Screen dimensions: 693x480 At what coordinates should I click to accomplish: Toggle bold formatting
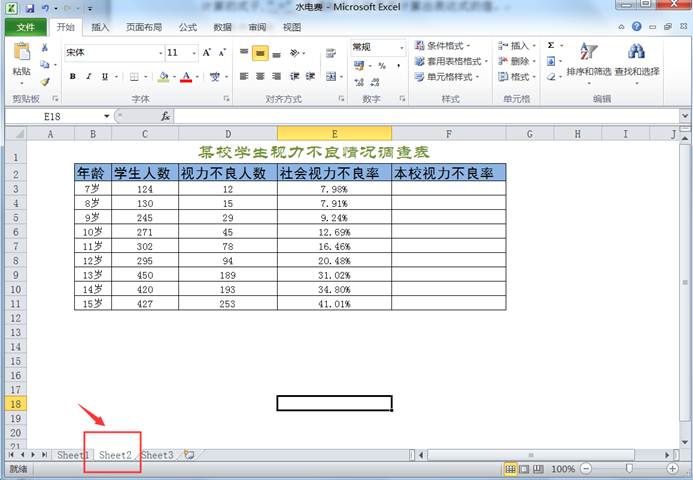pos(74,76)
